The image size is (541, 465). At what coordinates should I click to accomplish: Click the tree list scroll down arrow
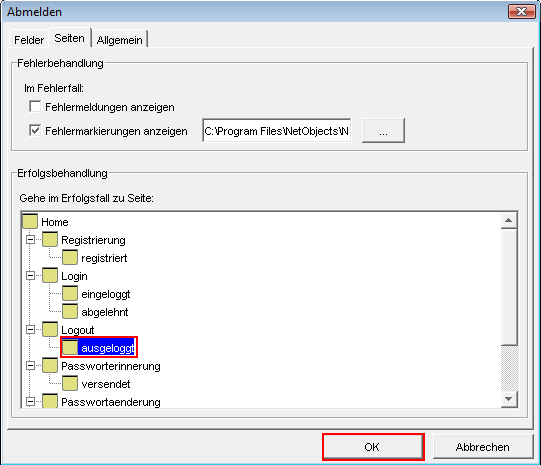tap(509, 399)
